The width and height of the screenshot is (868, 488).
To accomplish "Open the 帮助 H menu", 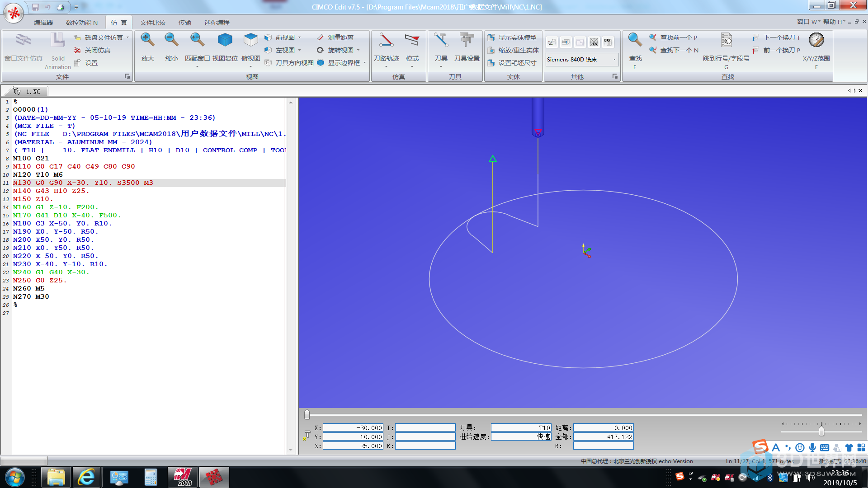I will (x=834, y=22).
